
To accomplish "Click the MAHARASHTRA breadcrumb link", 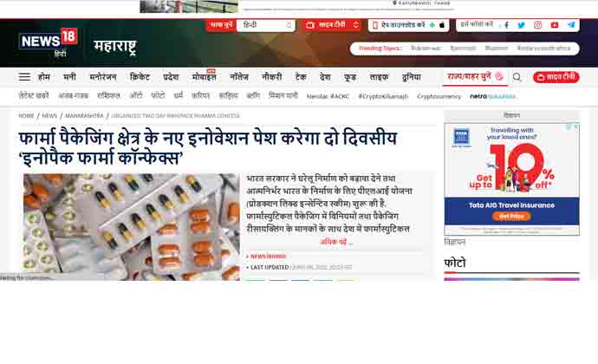I will pos(84,115).
